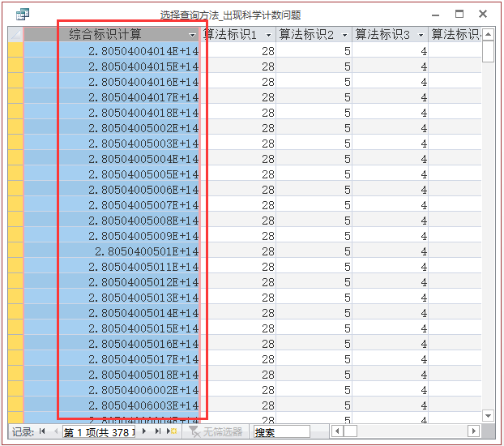The height and width of the screenshot is (446, 504).
Task: Click the select-all corner of the datasheet
Action: (15, 34)
